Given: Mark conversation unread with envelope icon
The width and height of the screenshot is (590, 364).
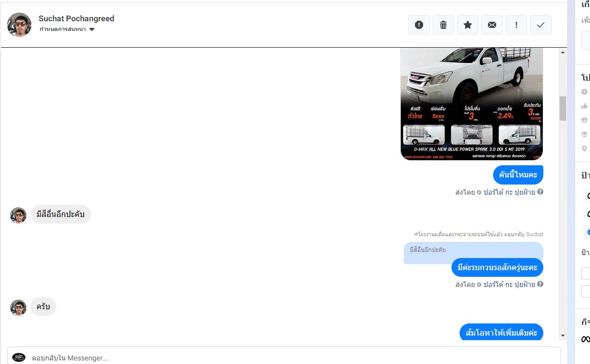Looking at the screenshot, I should [492, 25].
